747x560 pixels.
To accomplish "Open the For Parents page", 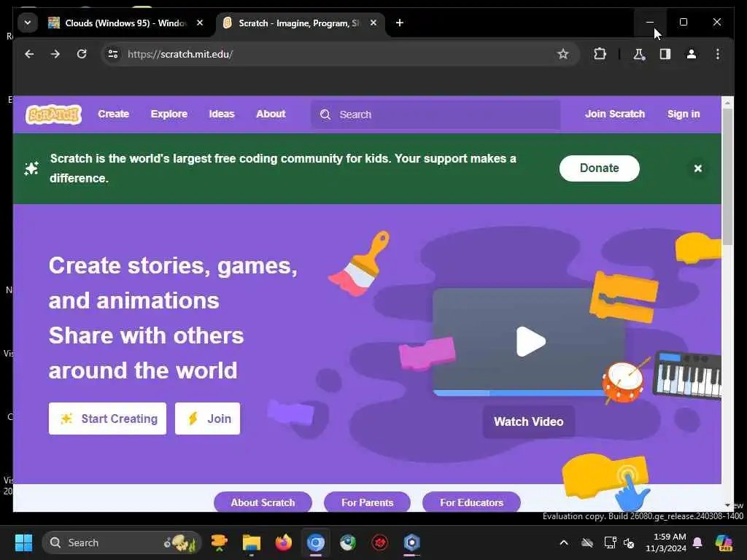I will 368,502.
